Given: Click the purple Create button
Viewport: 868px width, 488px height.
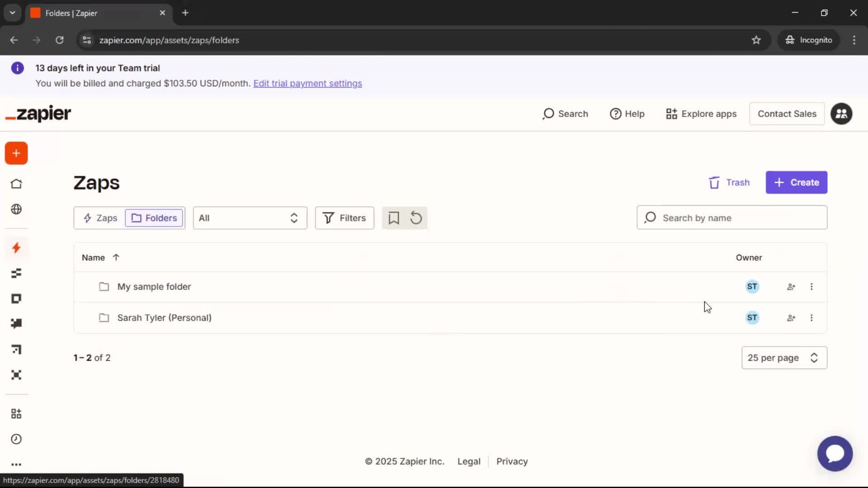Looking at the screenshot, I should click(797, 183).
